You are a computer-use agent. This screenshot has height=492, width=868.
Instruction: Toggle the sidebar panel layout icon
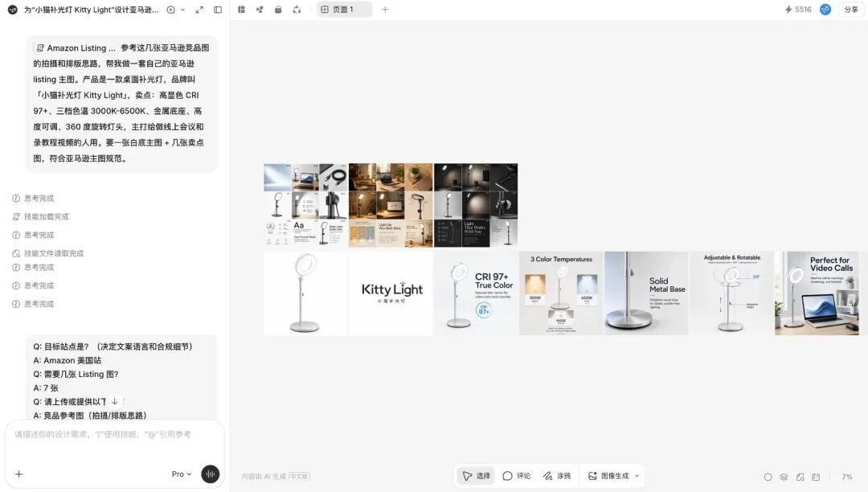click(218, 10)
